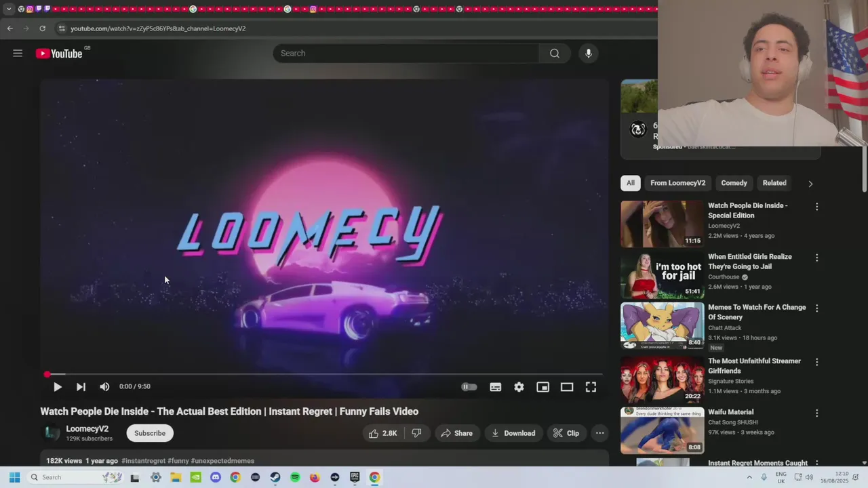
Task: Reload the page
Action: pos(42,28)
